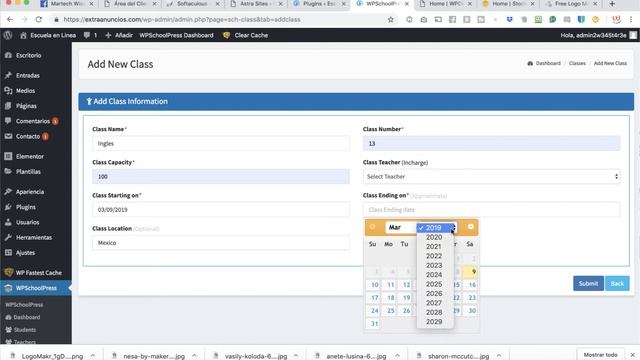Pick day 18 in the calendar
The height and width of the screenshot is (360, 640).
point(391,298)
